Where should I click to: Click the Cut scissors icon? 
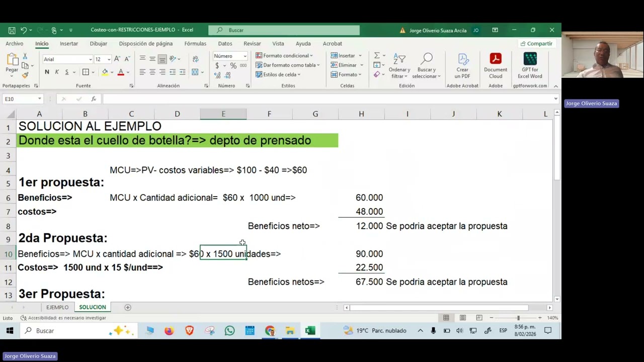(x=25, y=56)
